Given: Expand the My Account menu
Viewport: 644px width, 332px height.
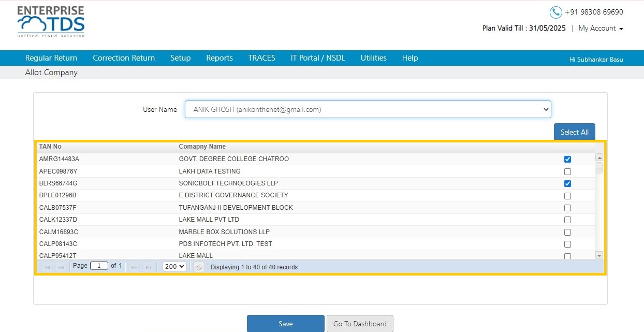Looking at the screenshot, I should [x=601, y=28].
